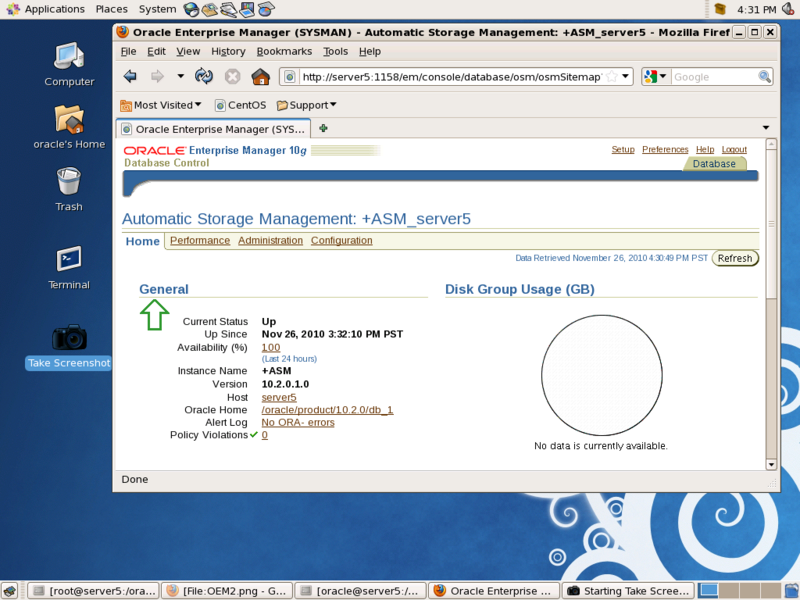Click the Database tab

[x=714, y=163]
